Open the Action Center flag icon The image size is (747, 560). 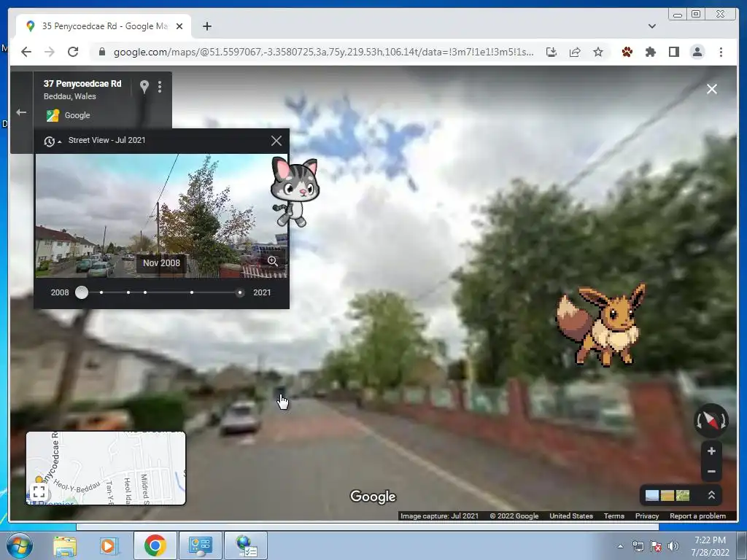pyautogui.click(x=656, y=546)
